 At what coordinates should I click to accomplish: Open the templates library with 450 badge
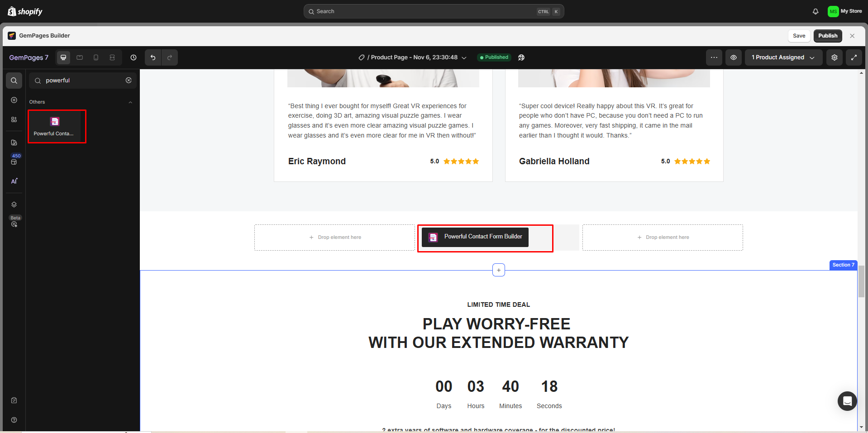pos(14,159)
